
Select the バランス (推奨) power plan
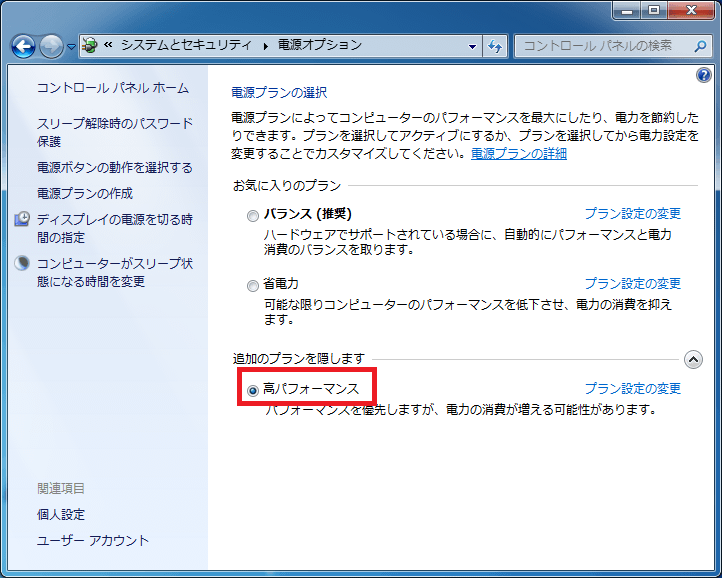(253, 215)
